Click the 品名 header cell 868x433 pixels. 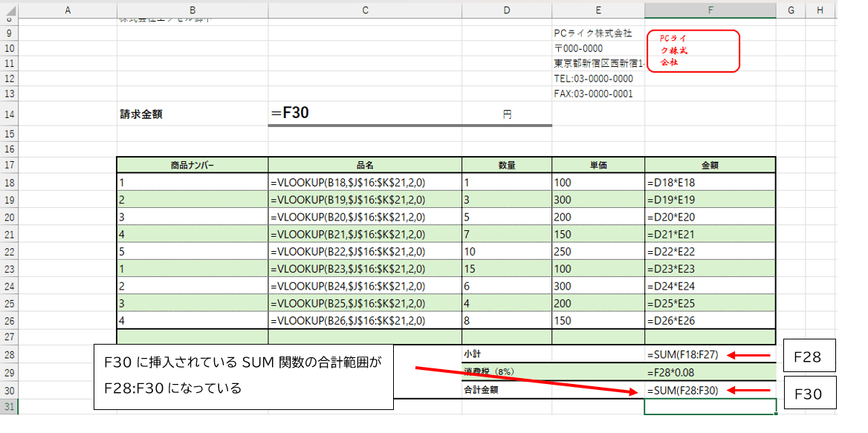pyautogui.click(x=365, y=165)
